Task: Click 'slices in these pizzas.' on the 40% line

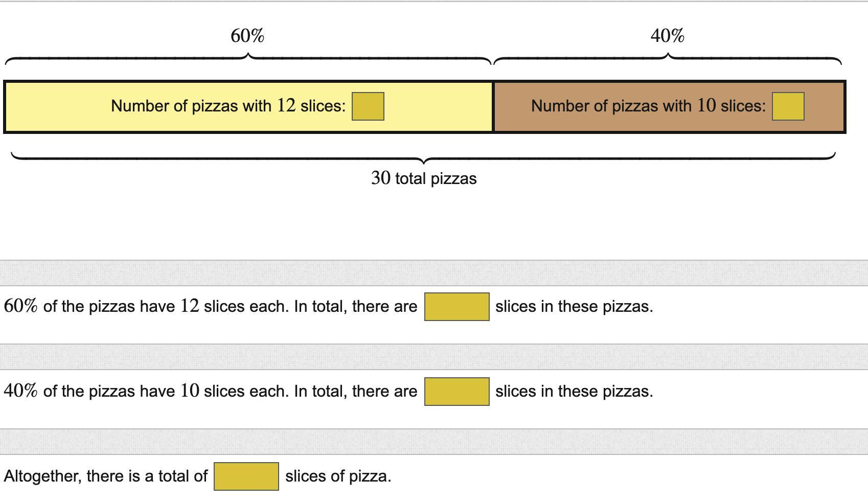Action: (574, 392)
